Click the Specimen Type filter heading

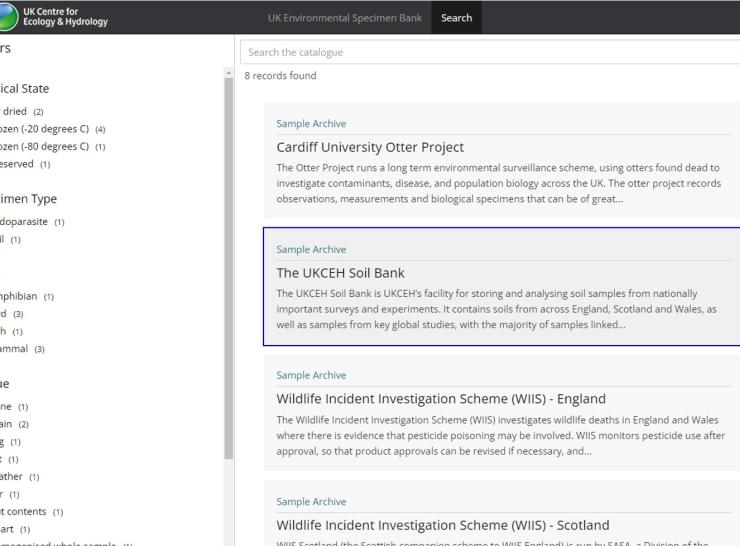(28, 199)
